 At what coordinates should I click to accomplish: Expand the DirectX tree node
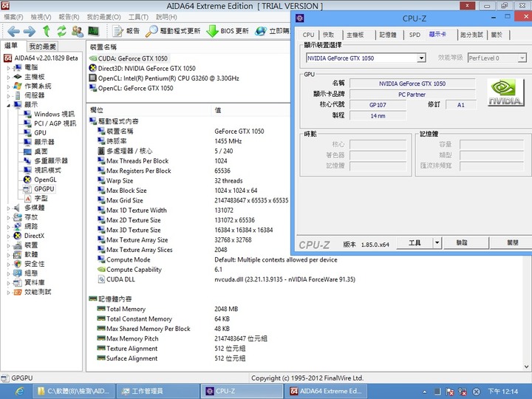coord(8,236)
